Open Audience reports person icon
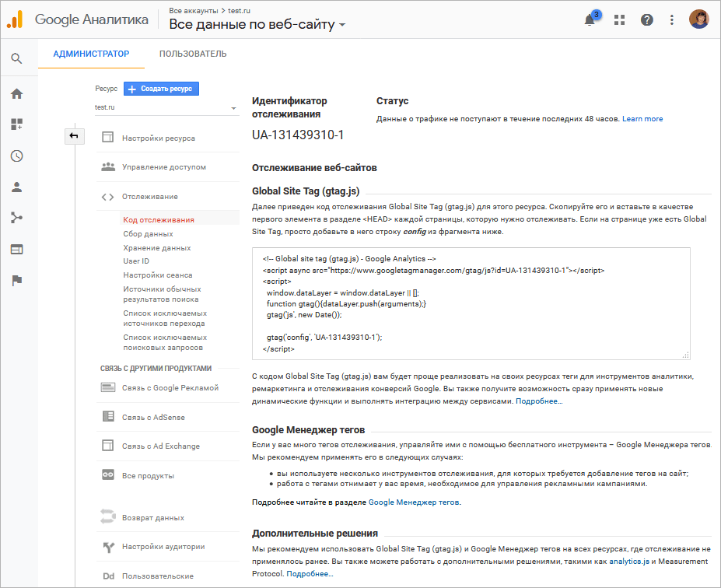Image resolution: width=721 pixels, height=588 pixels. [x=16, y=187]
